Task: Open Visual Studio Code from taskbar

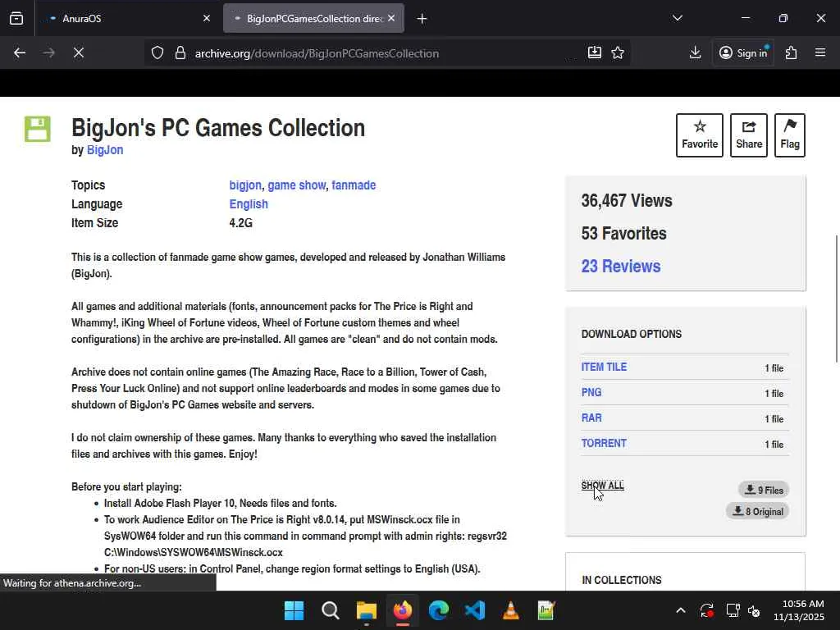Action: click(x=475, y=610)
